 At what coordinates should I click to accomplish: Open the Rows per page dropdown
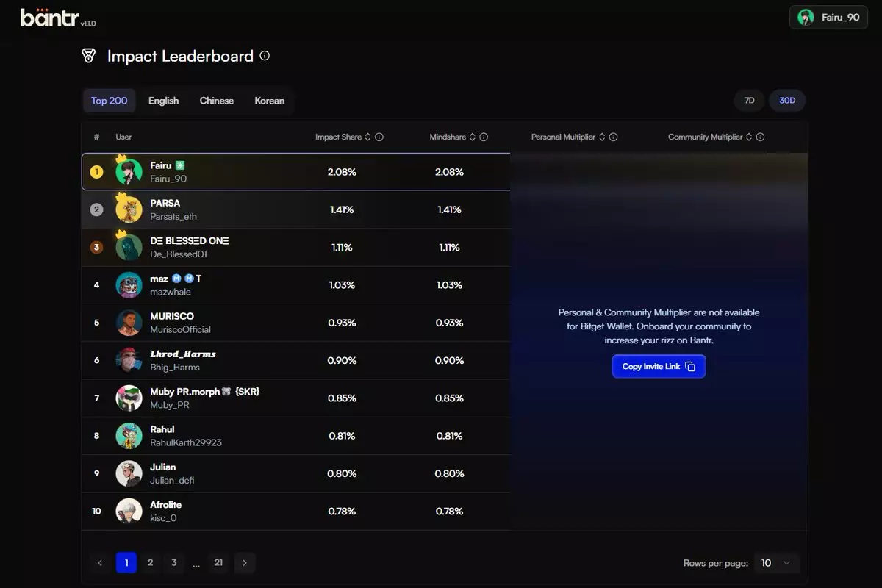(776, 563)
